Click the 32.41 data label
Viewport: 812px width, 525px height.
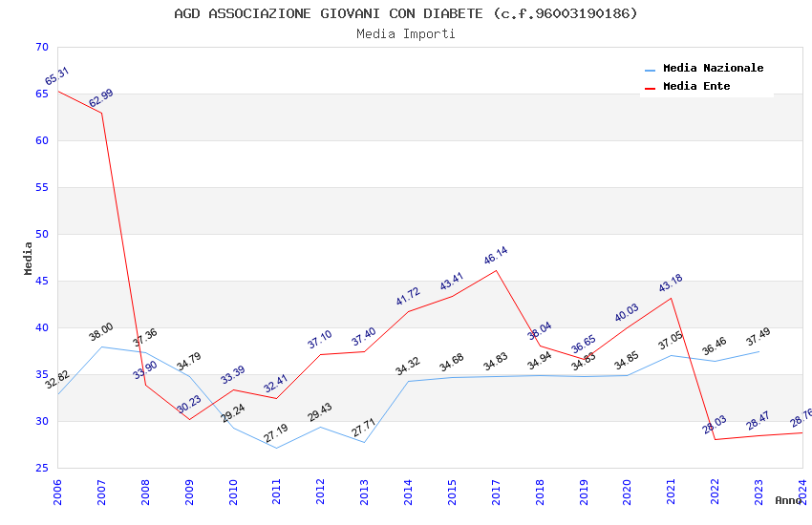pyautogui.click(x=275, y=384)
